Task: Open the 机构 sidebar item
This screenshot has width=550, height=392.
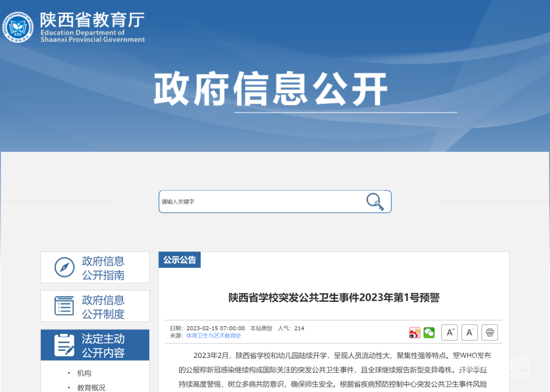Action: click(85, 373)
